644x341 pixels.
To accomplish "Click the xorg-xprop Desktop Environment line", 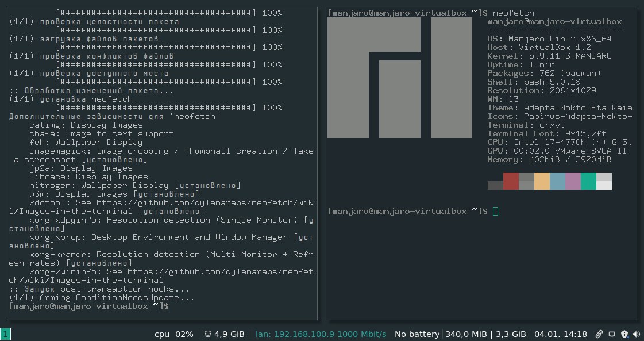I will tap(161, 242).
